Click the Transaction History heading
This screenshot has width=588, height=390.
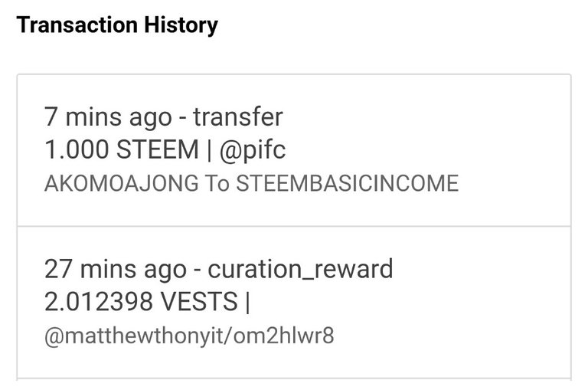click(x=117, y=25)
